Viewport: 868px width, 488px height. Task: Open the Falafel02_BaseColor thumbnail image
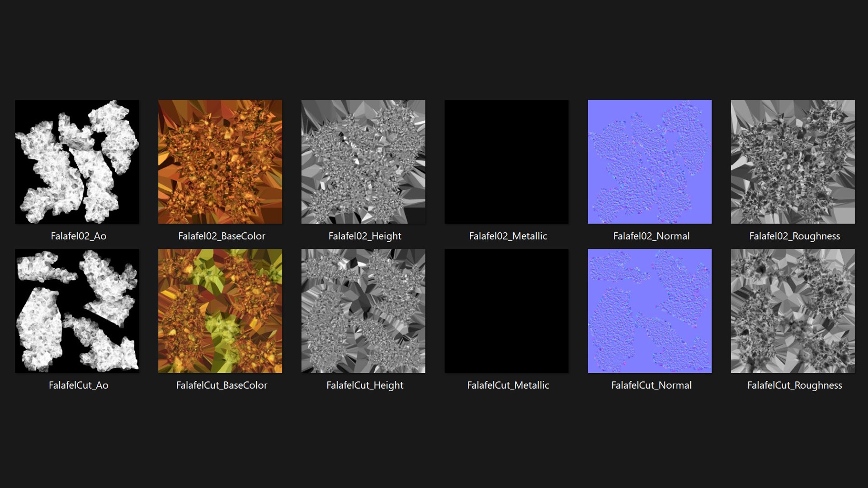pos(220,162)
